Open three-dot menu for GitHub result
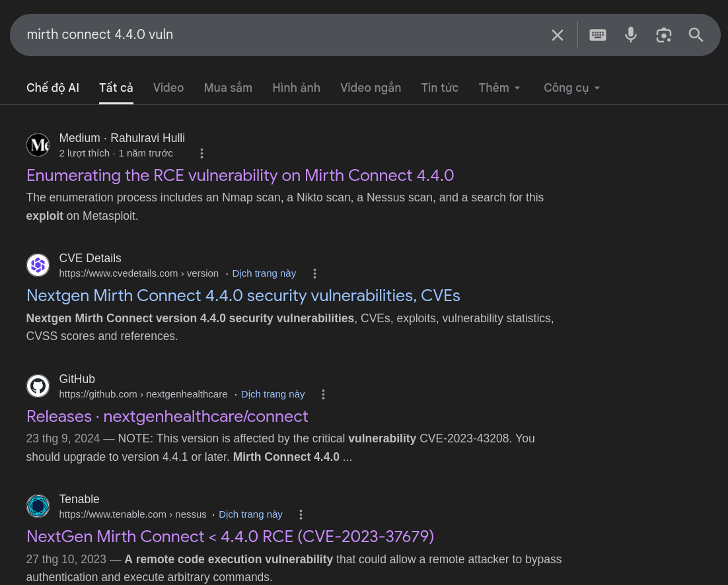 (323, 394)
